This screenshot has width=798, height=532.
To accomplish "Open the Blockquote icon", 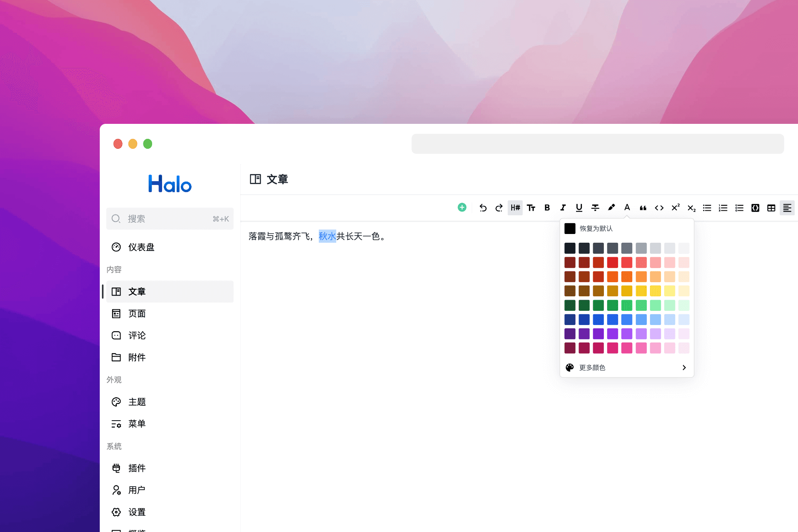I will pos(643,208).
